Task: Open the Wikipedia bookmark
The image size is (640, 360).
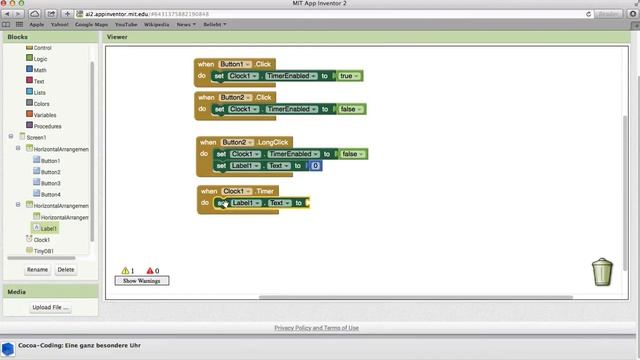Action: pyautogui.click(x=156, y=24)
